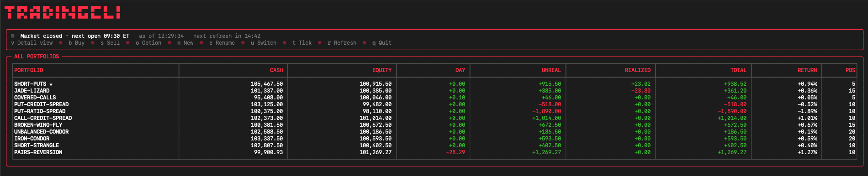This screenshot has width=868, height=176.
Task: Click unrealized value +915.50
Action: tap(550, 84)
